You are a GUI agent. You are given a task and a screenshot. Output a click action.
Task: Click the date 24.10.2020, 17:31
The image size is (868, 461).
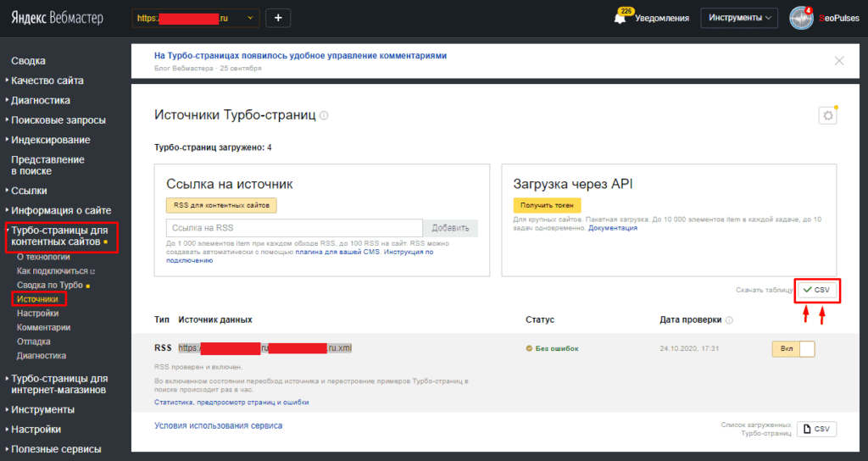[x=689, y=348]
